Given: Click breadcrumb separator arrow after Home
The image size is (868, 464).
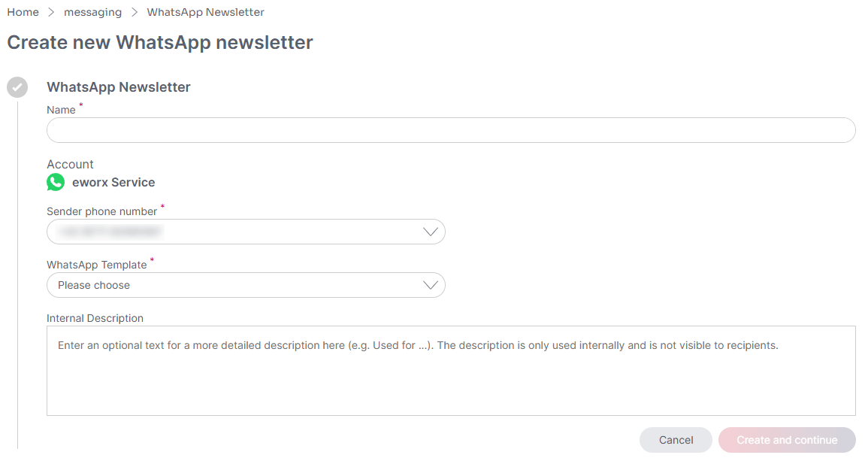Looking at the screenshot, I should pos(52,12).
